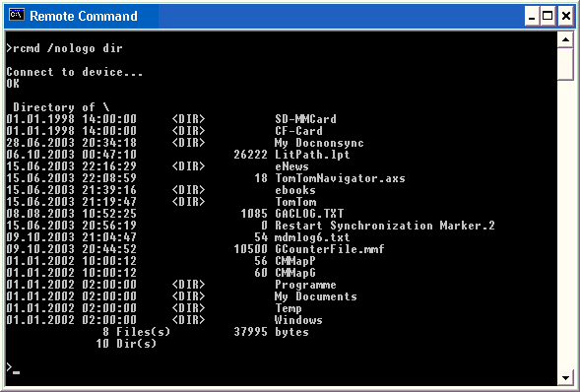The width and height of the screenshot is (580, 392).
Task: Click the vertical scrollbar thumb
Action: [x=565, y=64]
